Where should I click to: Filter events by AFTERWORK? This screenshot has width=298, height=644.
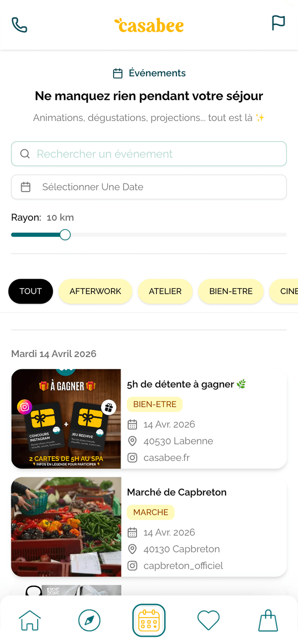(95, 291)
